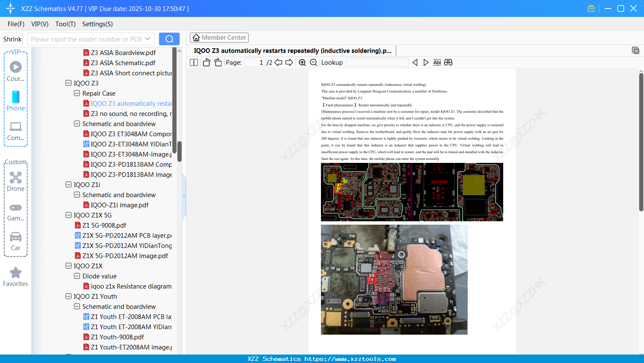Open the Settings(S) menu
The width and height of the screenshot is (644, 363).
pos(98,24)
